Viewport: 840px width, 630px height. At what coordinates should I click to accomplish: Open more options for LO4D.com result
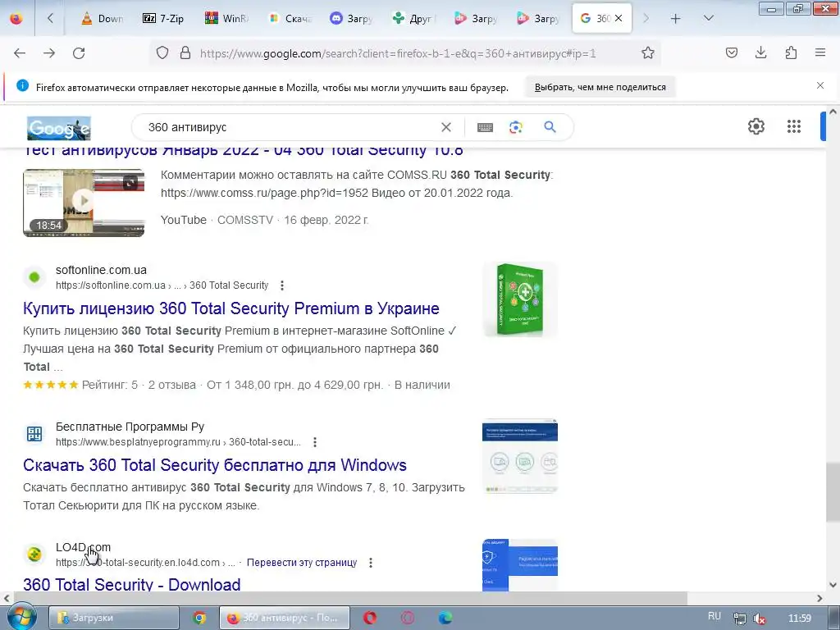(x=370, y=563)
